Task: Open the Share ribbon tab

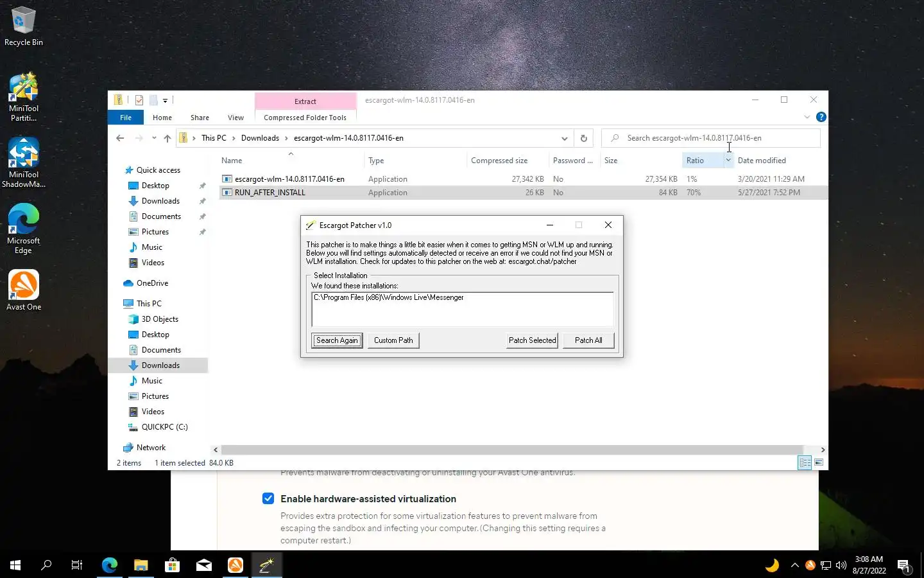Action: click(x=200, y=118)
